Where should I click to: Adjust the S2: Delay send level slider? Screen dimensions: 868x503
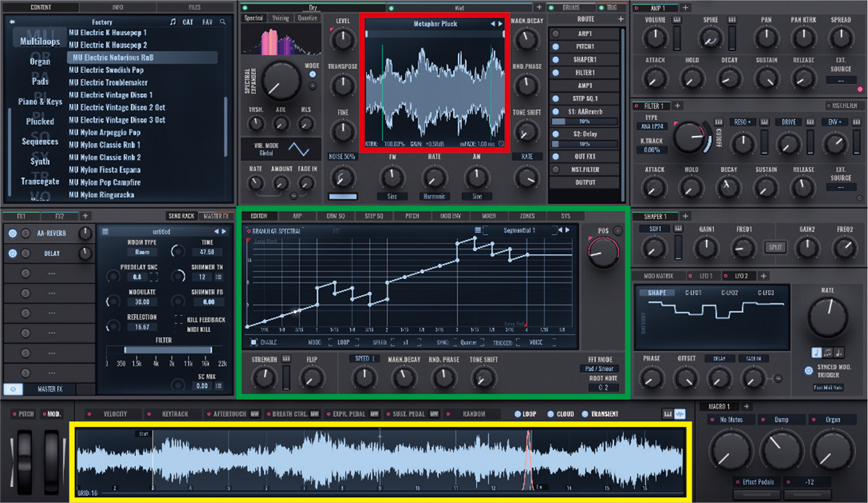point(584,145)
